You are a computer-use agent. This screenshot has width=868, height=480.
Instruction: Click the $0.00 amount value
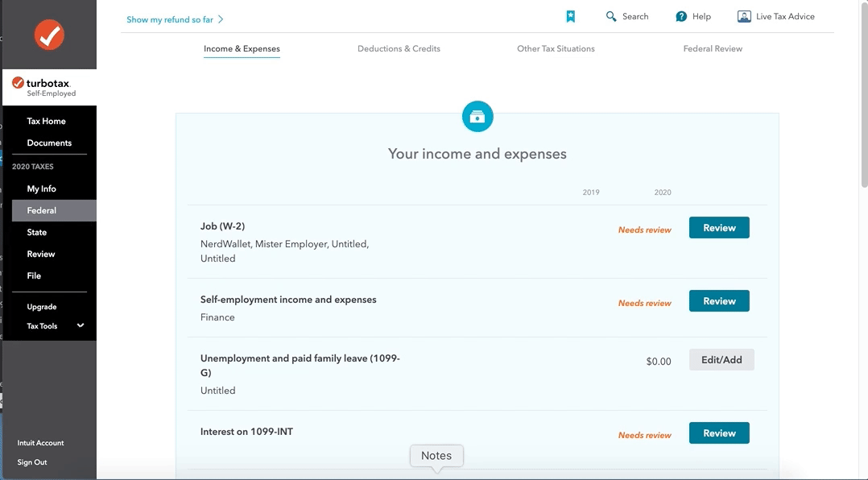[x=658, y=362]
